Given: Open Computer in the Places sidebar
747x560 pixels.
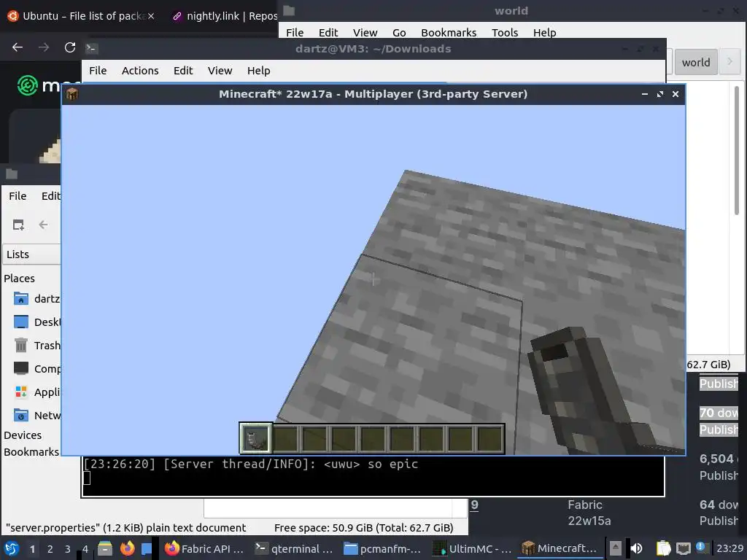Looking at the screenshot, I should 36,368.
